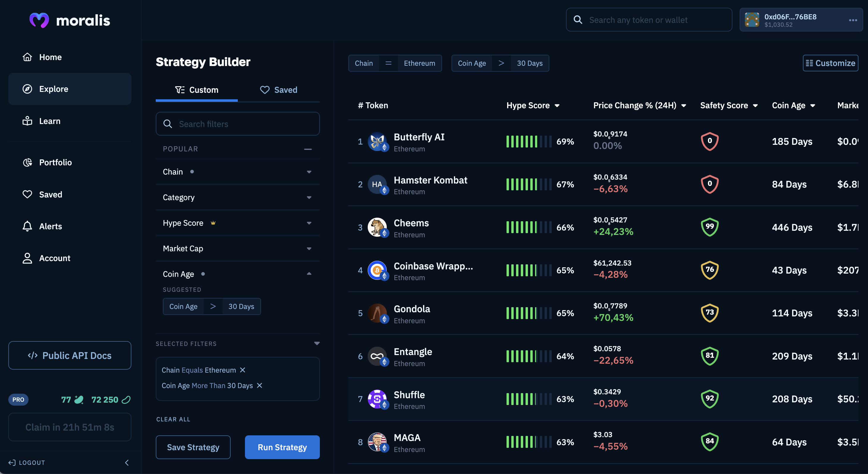This screenshot has height=474, width=868.
Task: Click the Public API Docs button
Action: (x=70, y=355)
